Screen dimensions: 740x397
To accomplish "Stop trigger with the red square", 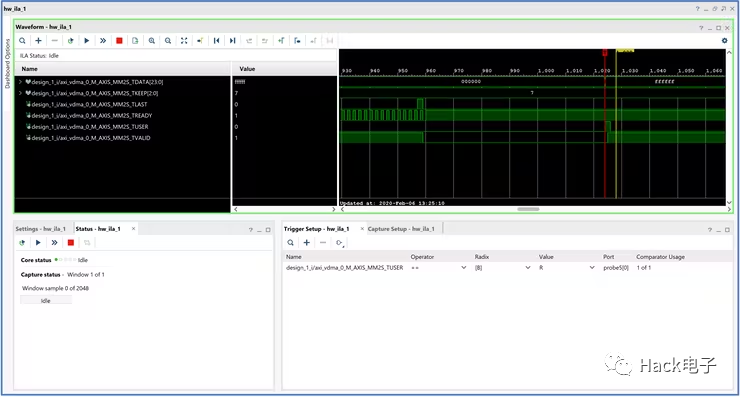I will 119,41.
